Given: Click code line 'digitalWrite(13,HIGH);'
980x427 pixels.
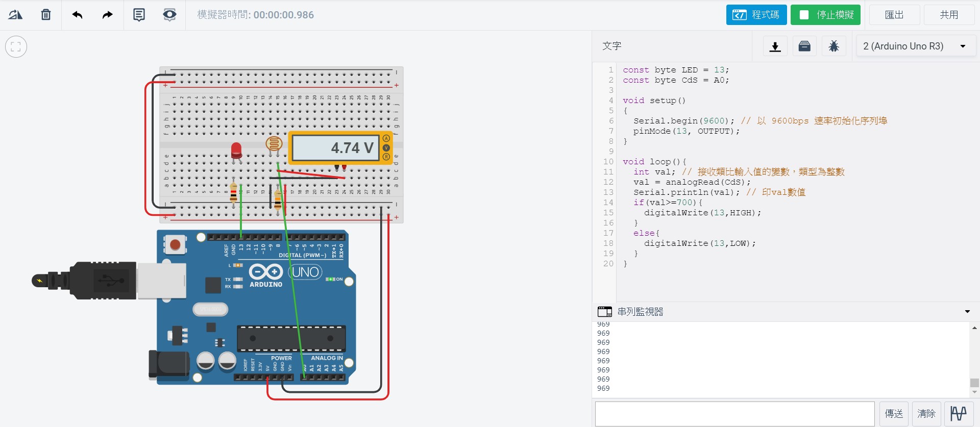Looking at the screenshot, I should 702,213.
